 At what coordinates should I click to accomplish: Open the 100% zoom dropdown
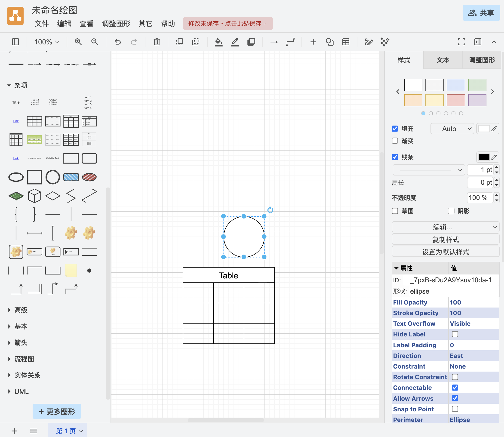click(x=46, y=42)
